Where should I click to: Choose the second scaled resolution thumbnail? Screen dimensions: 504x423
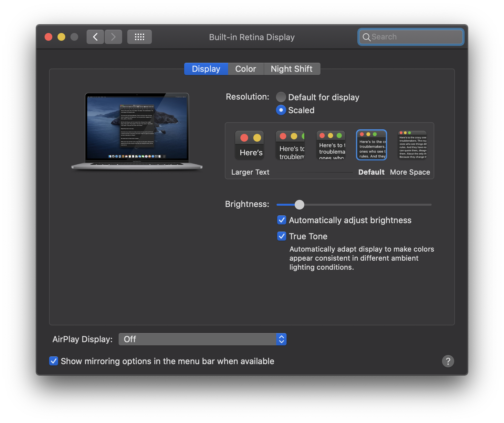point(290,145)
